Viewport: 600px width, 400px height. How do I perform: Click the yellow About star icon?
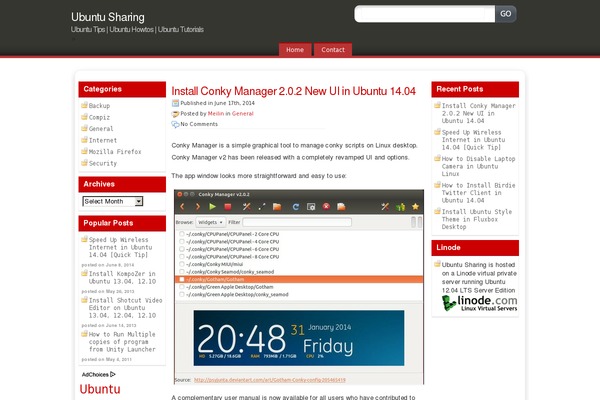(415, 207)
